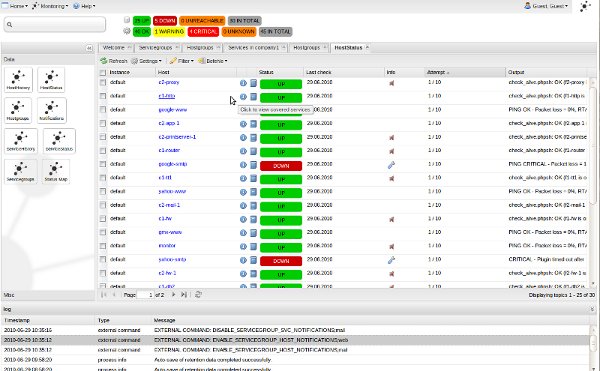The width and height of the screenshot is (600, 371).
Task: Open the Filter dropdown in toolbar
Action: [x=182, y=61]
